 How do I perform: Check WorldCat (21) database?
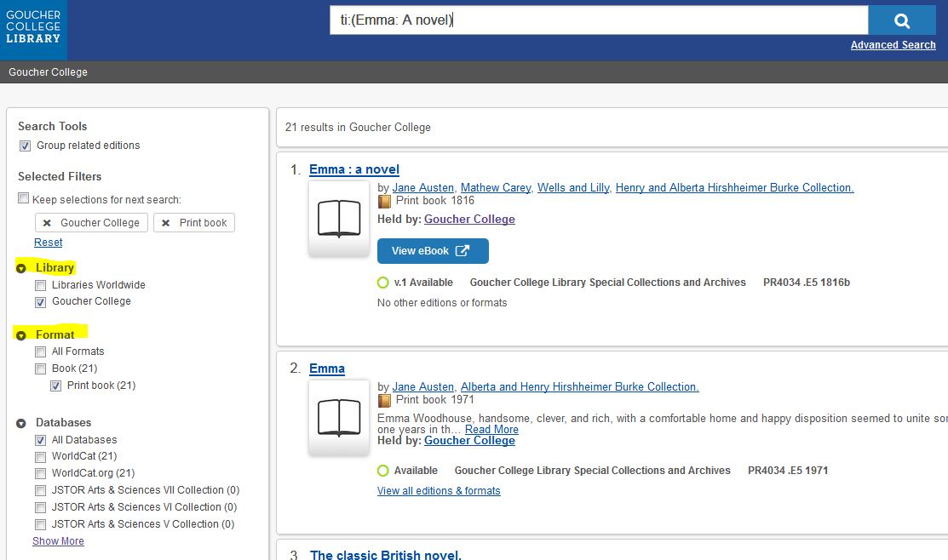[x=41, y=457]
